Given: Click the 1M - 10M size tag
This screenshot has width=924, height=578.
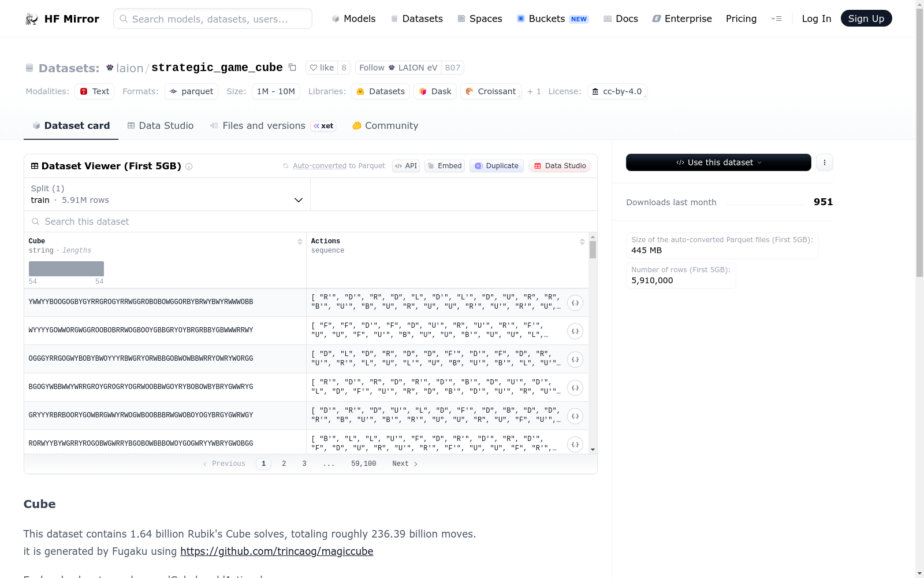Looking at the screenshot, I should (276, 91).
